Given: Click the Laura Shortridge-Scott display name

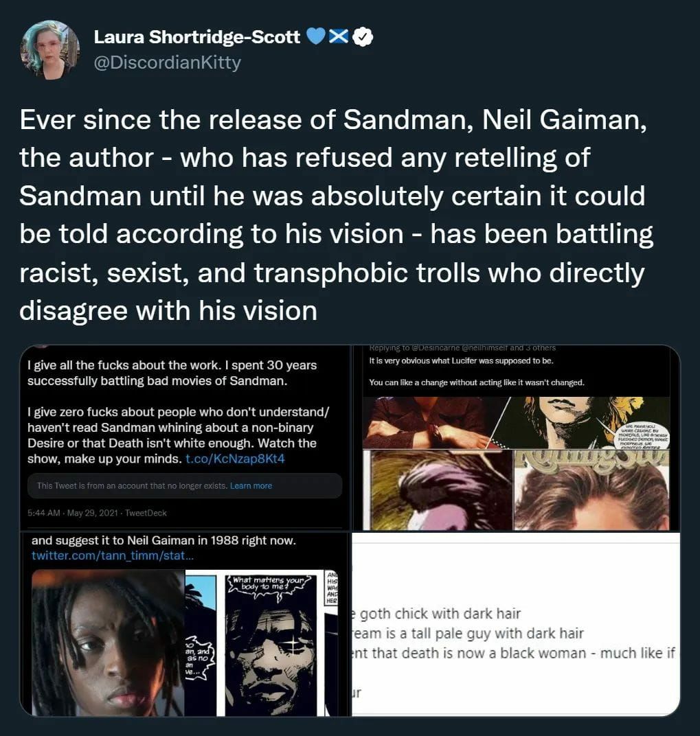Looking at the screenshot, I should click(x=197, y=36).
